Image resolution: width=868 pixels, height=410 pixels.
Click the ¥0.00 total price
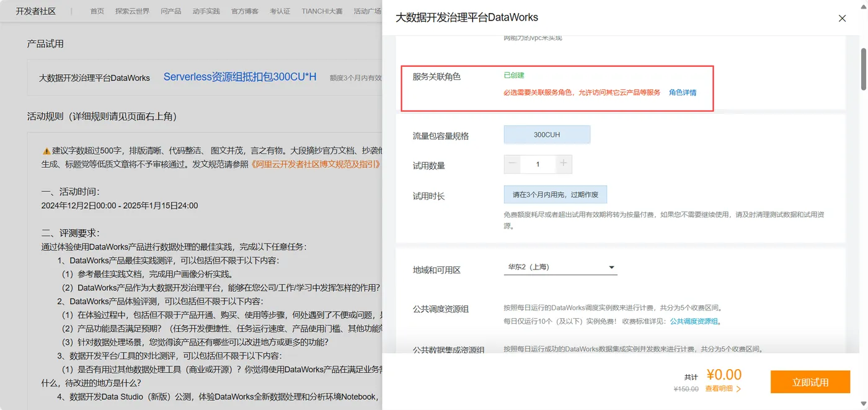coord(724,374)
